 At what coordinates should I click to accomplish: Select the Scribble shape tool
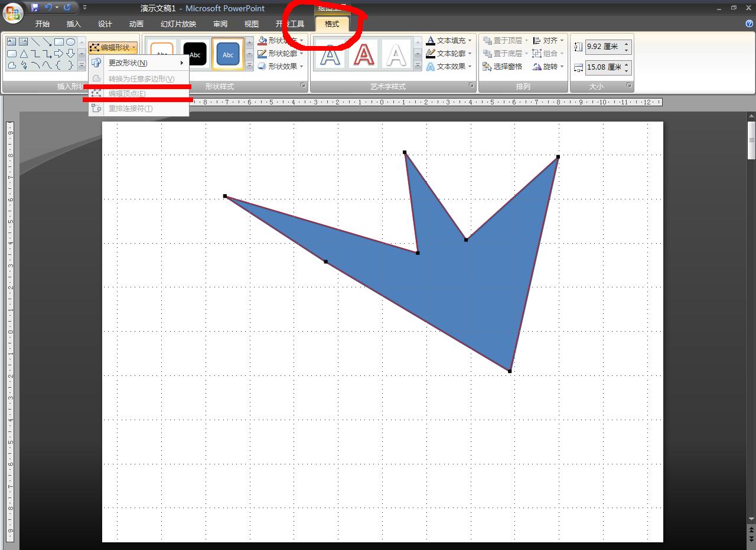23,66
